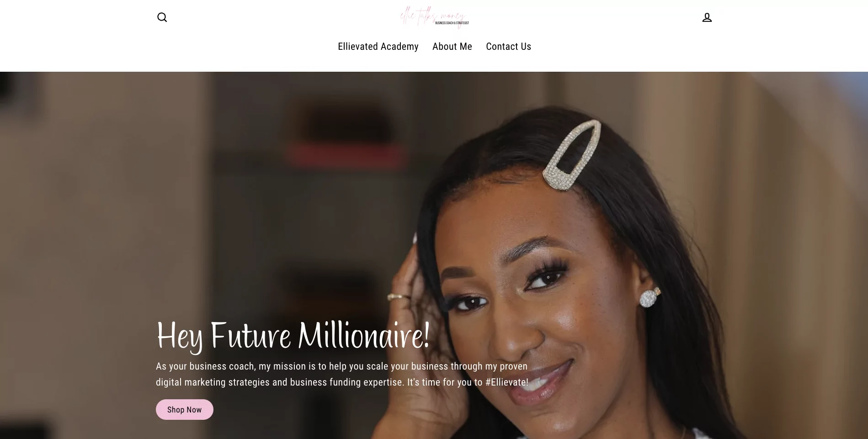Image resolution: width=868 pixels, height=439 pixels.
Task: Open the search magnifier icon
Action: (162, 17)
